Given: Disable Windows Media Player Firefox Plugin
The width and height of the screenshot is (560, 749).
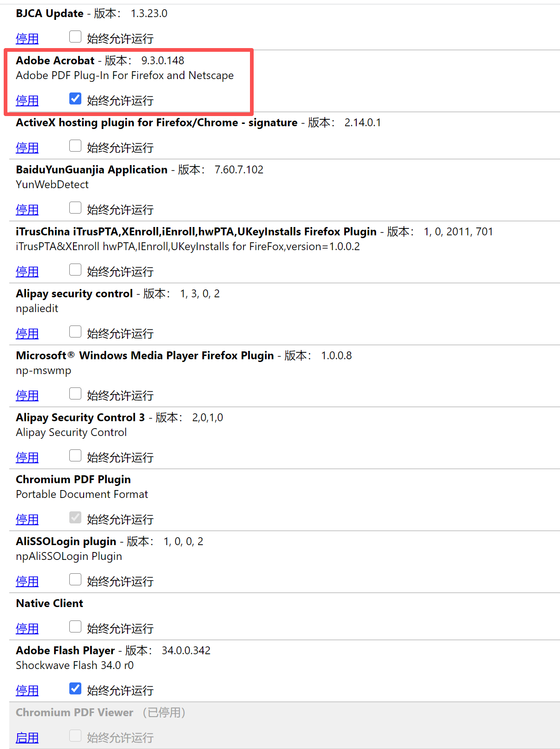Looking at the screenshot, I should tap(27, 396).
